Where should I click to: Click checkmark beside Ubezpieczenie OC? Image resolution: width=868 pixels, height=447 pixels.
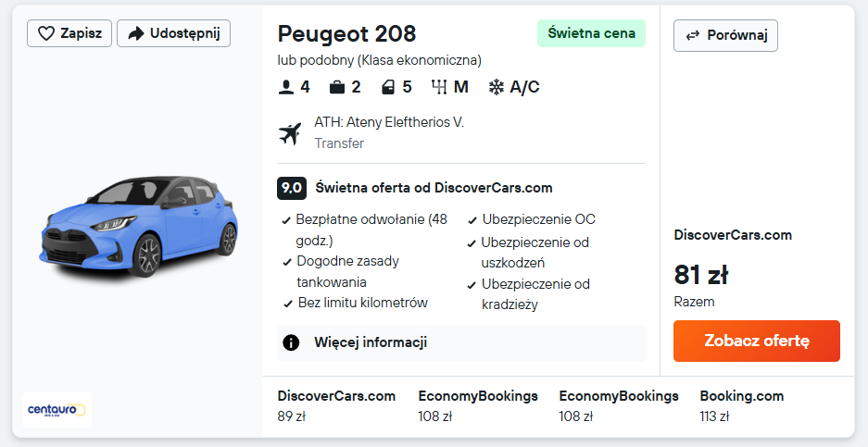coord(472,221)
